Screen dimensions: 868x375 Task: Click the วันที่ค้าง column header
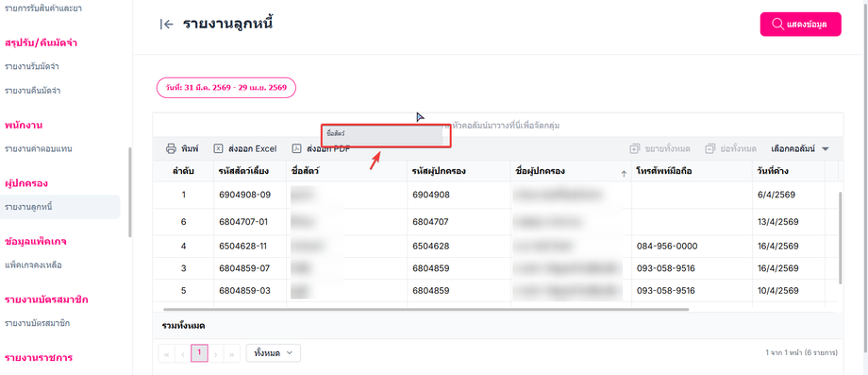tap(789, 172)
